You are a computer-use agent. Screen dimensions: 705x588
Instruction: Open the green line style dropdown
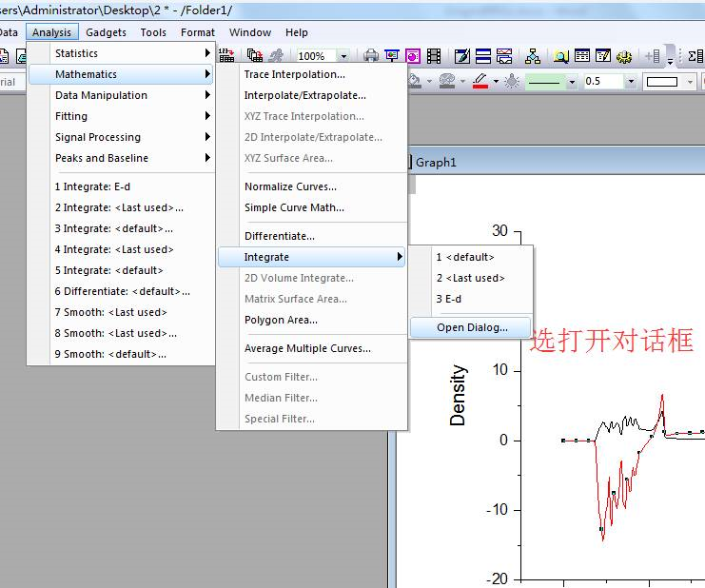572,82
